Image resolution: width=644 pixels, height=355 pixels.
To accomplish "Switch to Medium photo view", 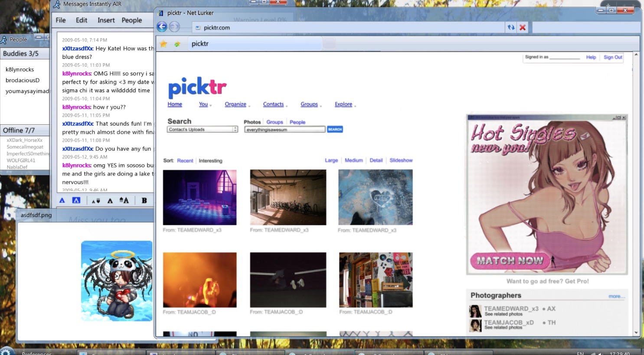I will click(x=353, y=160).
